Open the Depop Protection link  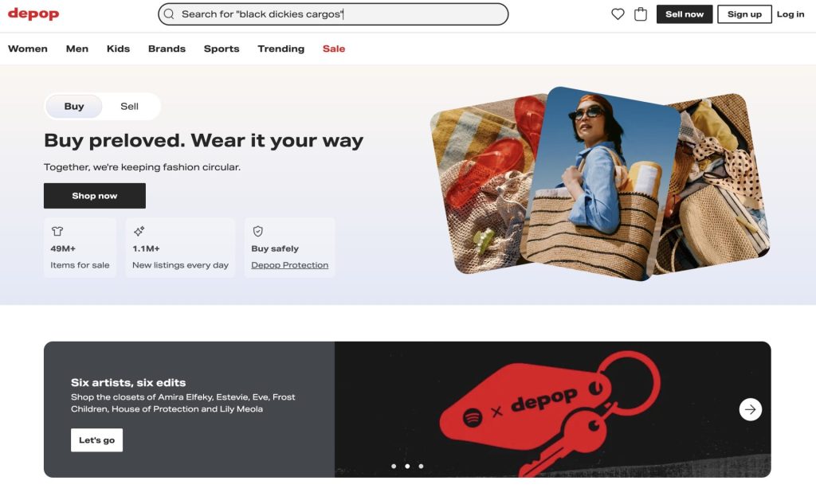pos(289,265)
